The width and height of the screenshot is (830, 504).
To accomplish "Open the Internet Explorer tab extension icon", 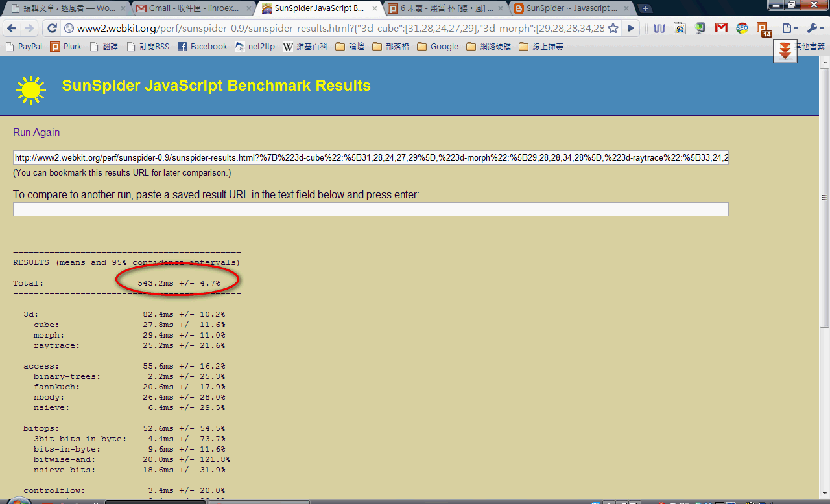I will tap(680, 29).
